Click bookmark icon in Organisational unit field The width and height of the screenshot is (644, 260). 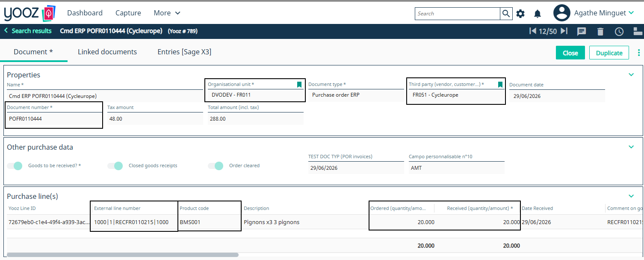click(299, 85)
